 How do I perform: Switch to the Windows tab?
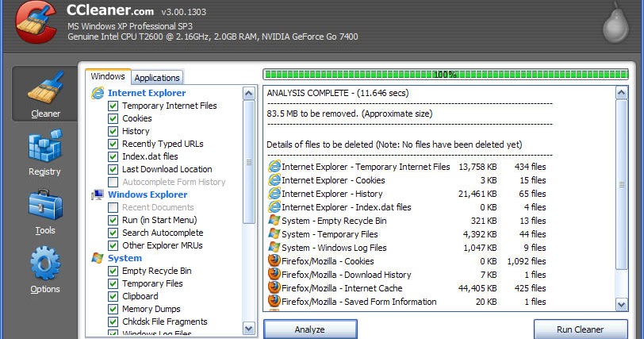tap(108, 76)
